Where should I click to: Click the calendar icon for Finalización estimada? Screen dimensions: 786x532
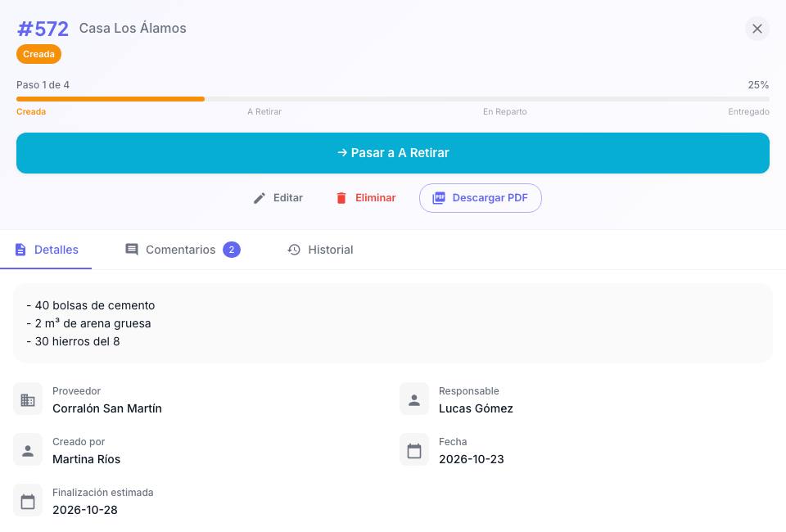point(28,500)
